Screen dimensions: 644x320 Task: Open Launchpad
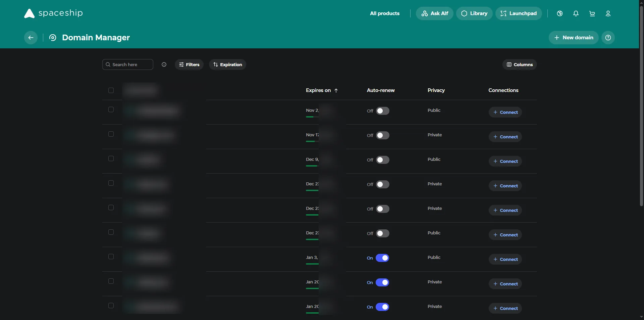point(519,13)
